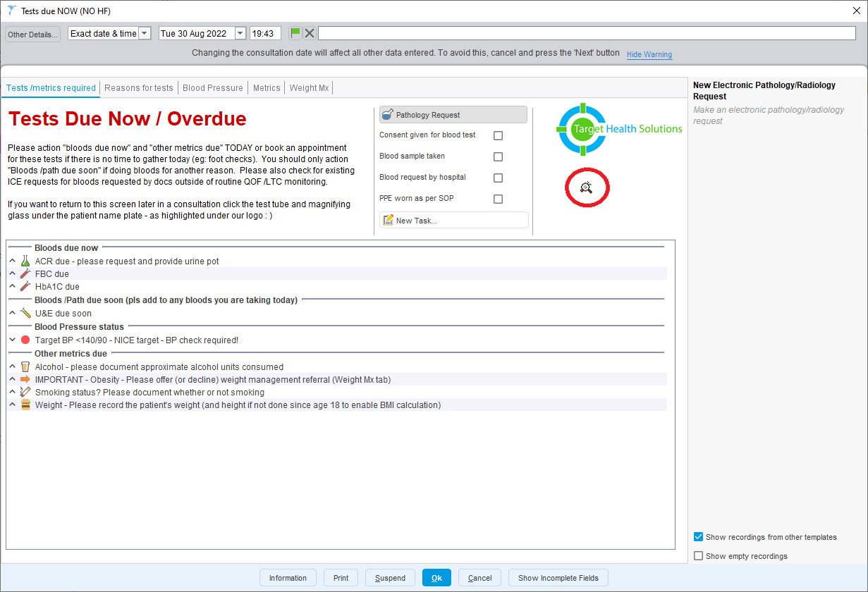Switch to the Weight Mx tab
868x592 pixels.
point(309,88)
